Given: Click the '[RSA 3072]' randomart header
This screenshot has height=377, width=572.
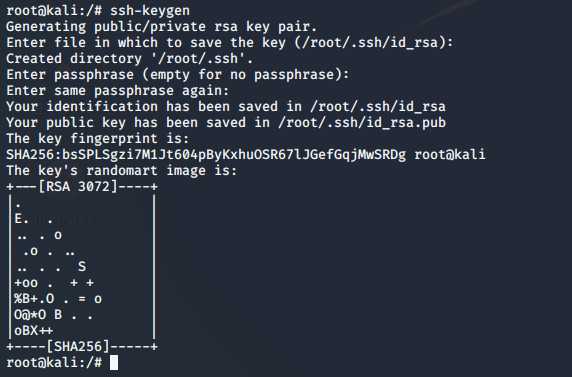Looking at the screenshot, I should (x=78, y=186).
